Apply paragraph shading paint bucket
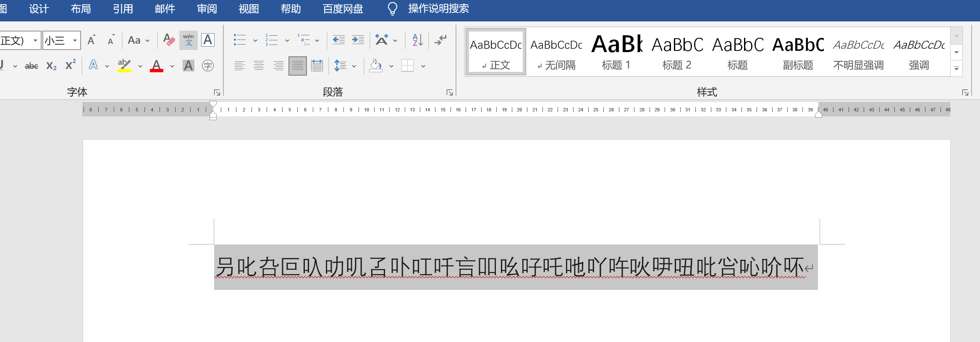Screen dimensions: 980x342 pyautogui.click(x=376, y=66)
